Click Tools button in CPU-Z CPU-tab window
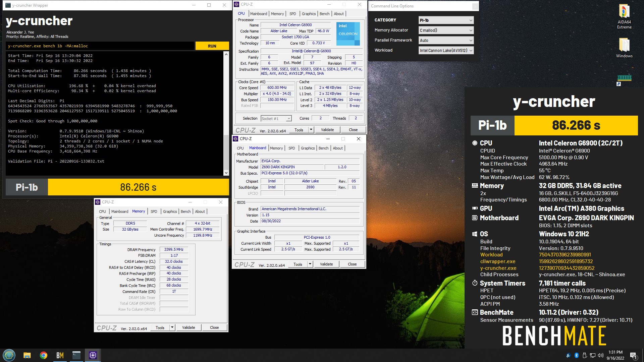644x362 pixels. point(299,130)
